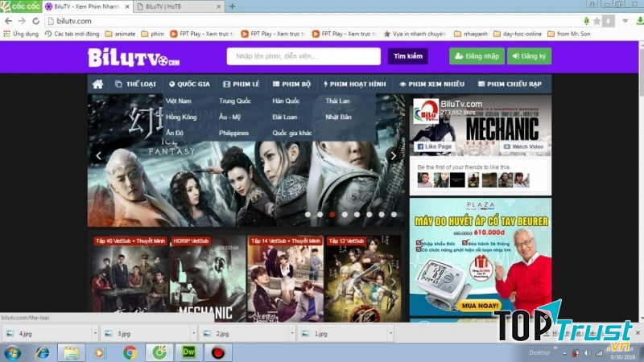Bookmark the page with star icon

[597, 21]
